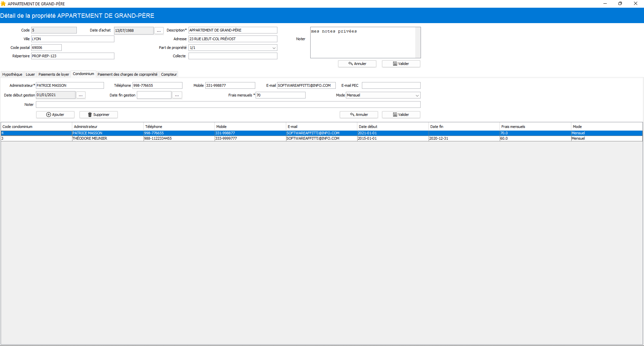Click the 2020-12-31 Date fin cell
Viewport: 644px width, 346px height.
point(464,138)
